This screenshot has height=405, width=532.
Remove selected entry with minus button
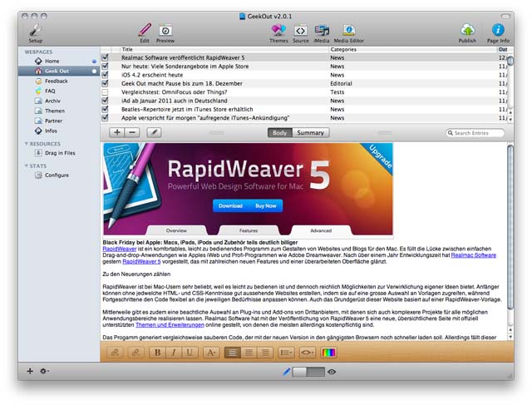pos(132,132)
